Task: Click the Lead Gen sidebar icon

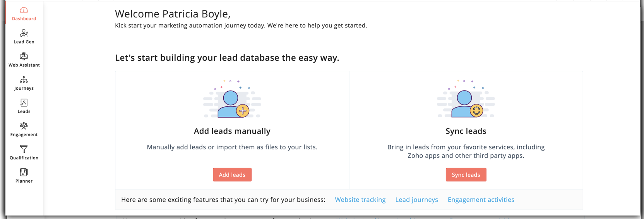Action: [x=24, y=33]
